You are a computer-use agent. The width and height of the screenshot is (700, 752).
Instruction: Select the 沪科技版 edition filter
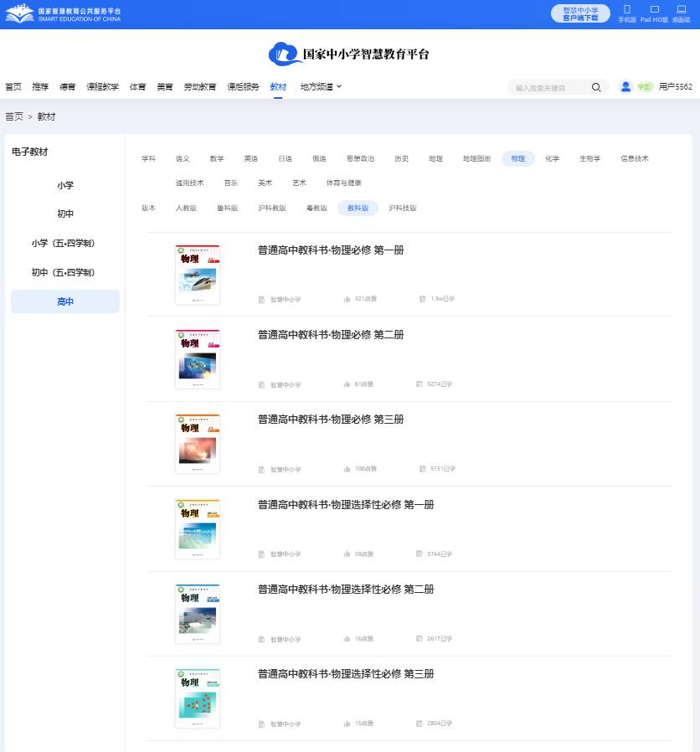[x=403, y=208]
